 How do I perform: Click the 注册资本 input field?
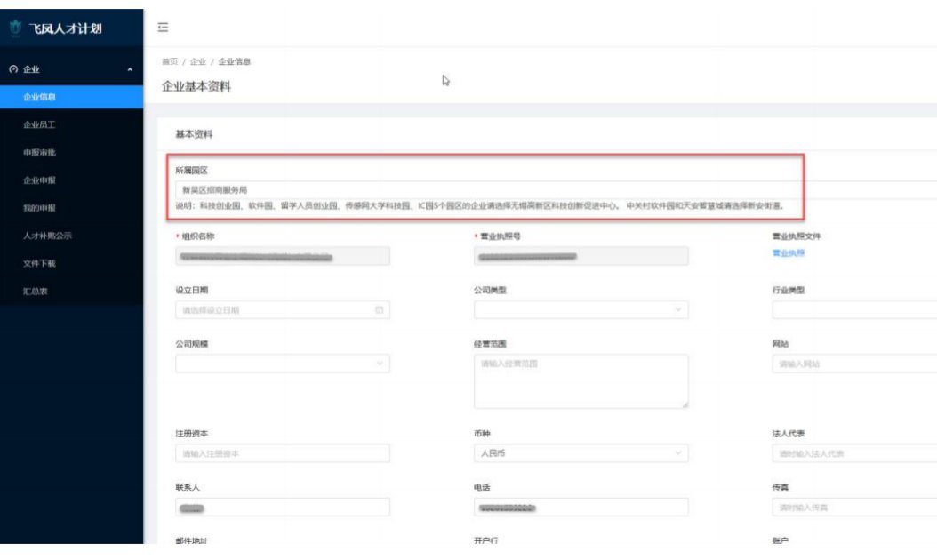point(282,453)
